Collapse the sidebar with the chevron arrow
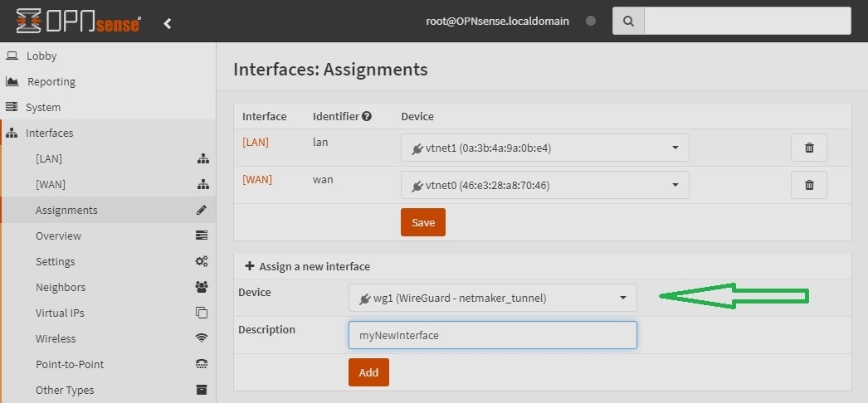The image size is (868, 403). click(168, 23)
